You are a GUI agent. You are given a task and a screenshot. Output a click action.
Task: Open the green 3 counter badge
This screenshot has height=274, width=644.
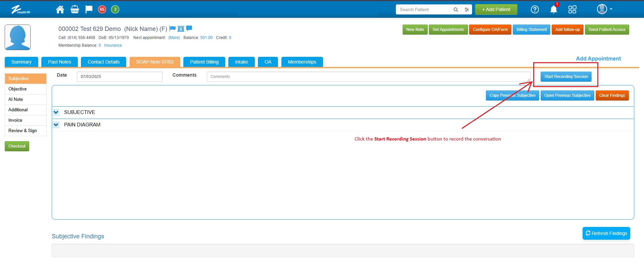click(x=115, y=9)
